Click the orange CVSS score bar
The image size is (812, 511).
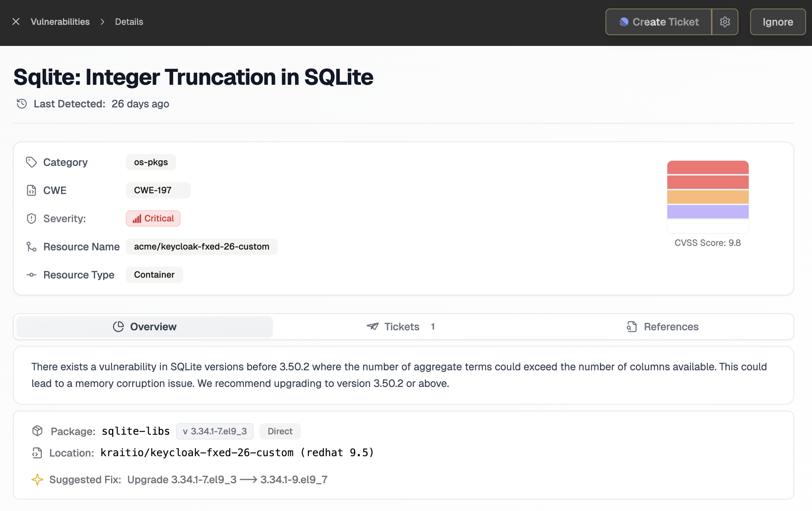click(x=708, y=197)
